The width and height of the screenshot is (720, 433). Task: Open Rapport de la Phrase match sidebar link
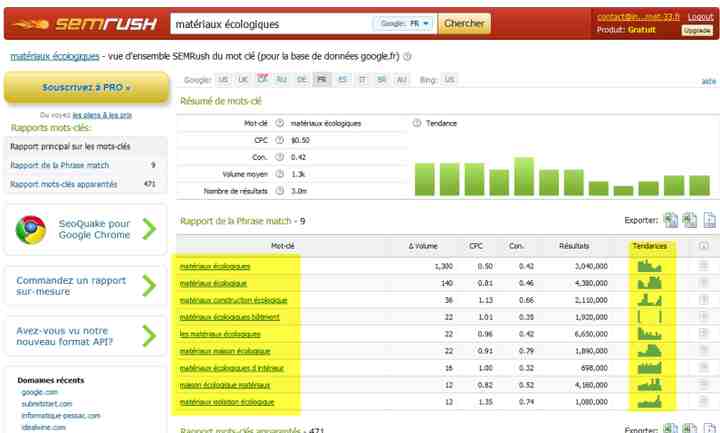click(60, 165)
